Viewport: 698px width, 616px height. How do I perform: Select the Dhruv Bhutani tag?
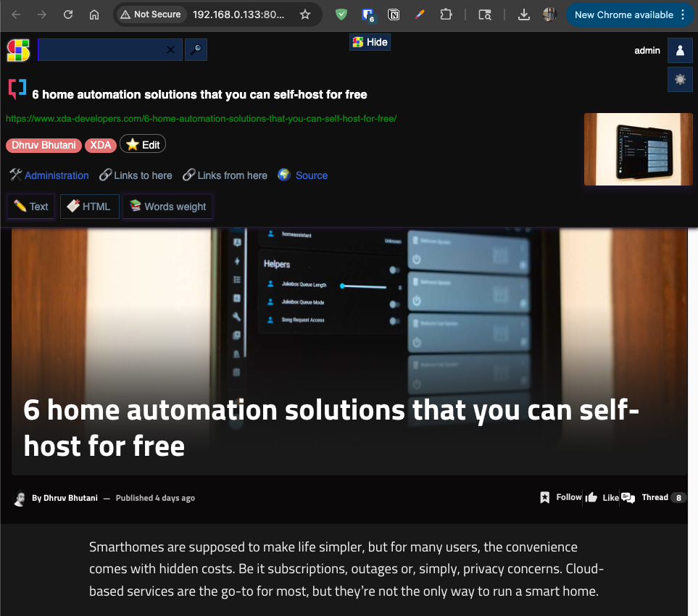(43, 145)
